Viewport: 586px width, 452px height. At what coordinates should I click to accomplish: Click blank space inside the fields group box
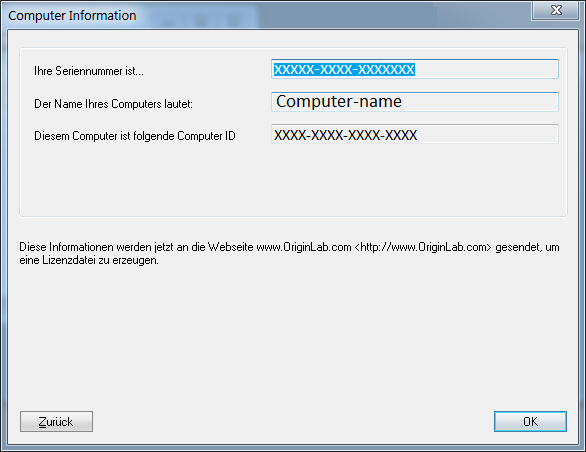(x=293, y=179)
